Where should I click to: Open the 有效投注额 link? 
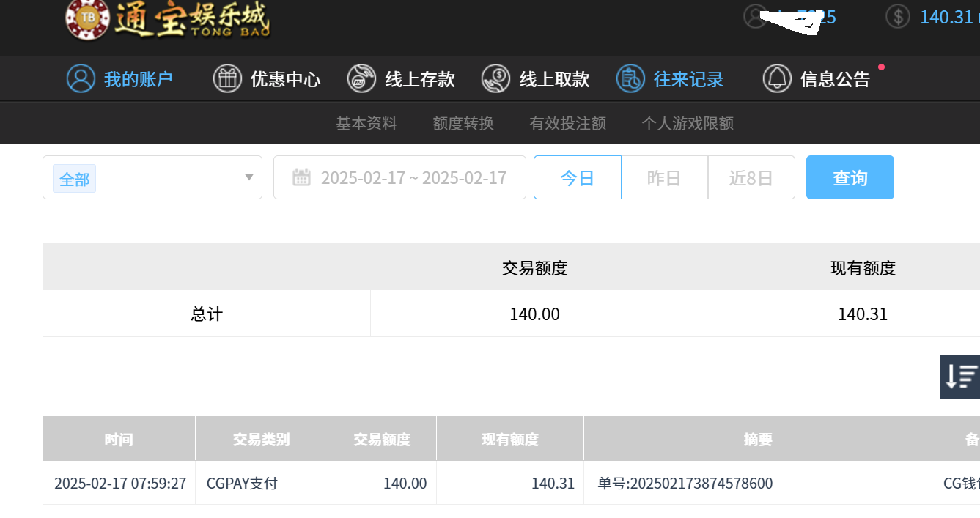[567, 123]
